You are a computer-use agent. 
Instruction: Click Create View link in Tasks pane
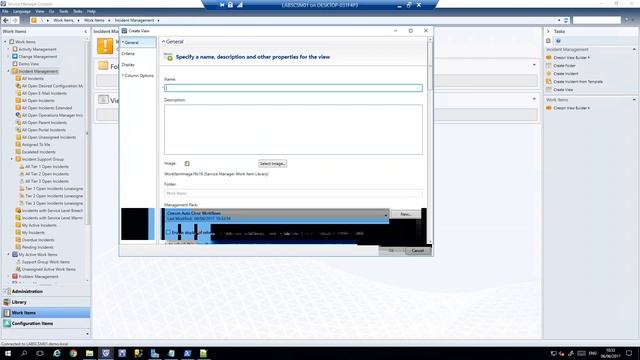[563, 89]
